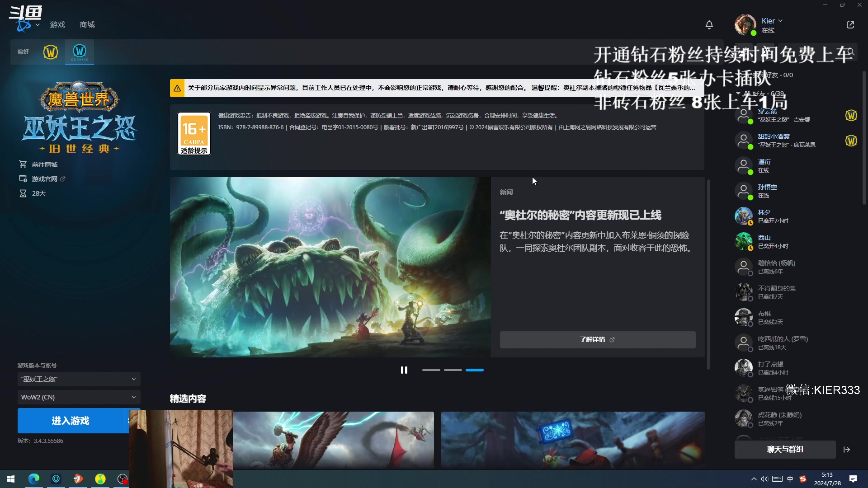
Task: Select friend 吃西瓜的人 (罗雪)
Action: [796, 343]
